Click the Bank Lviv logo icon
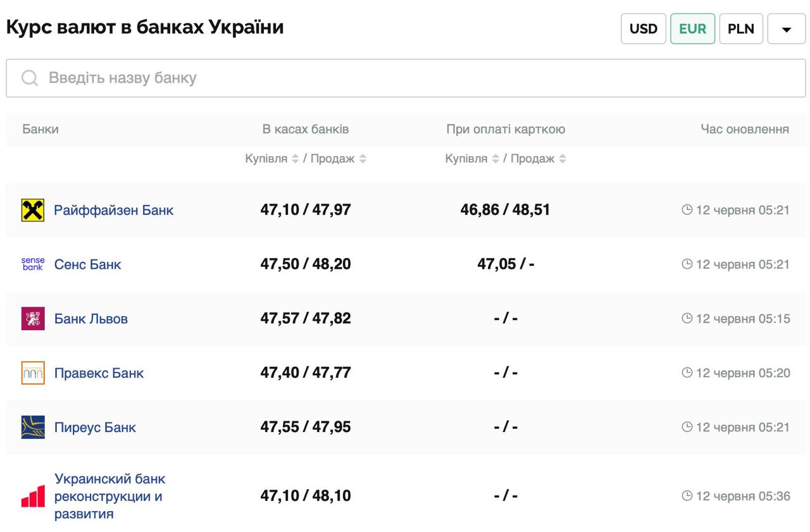Screen dimensions: 810x532 [33, 319]
